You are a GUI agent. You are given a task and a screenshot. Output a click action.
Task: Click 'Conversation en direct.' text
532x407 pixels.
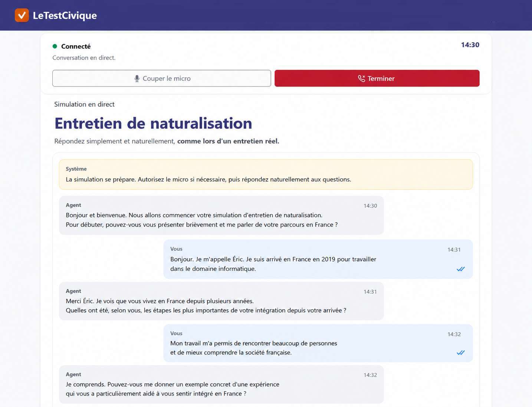84,58
